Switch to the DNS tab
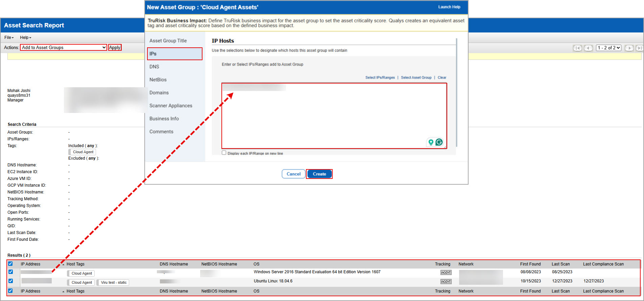644x301 pixels. click(154, 67)
